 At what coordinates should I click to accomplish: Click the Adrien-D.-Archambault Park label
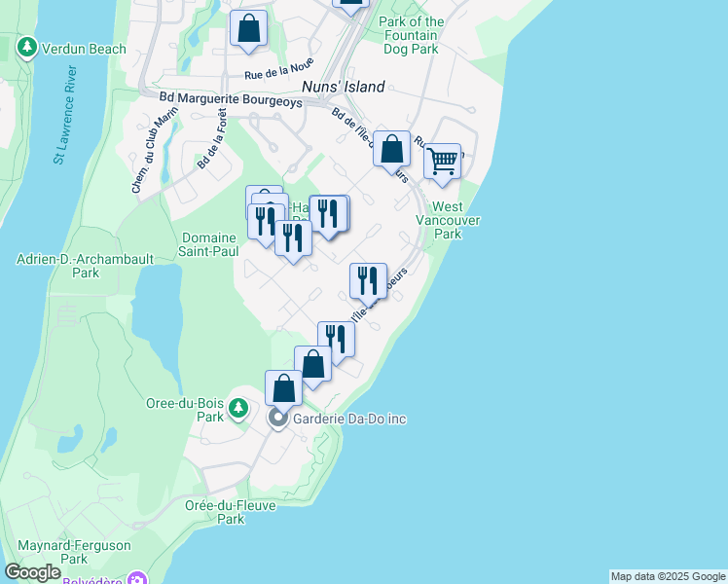click(85, 266)
